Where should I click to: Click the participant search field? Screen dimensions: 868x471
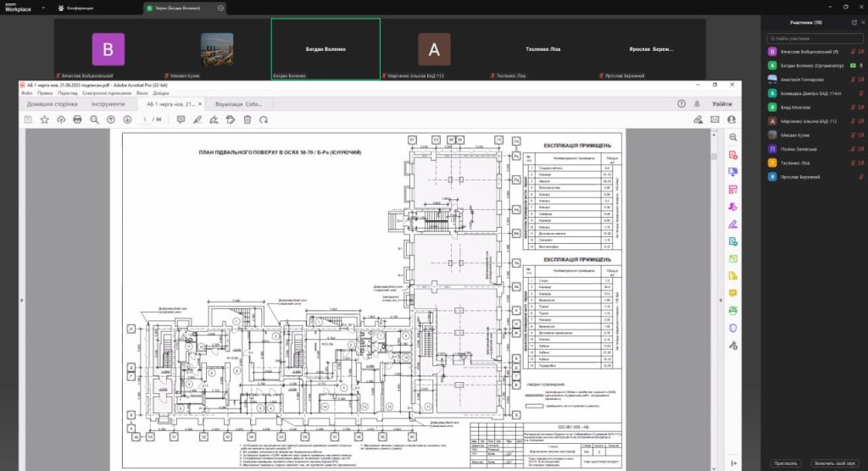pyautogui.click(x=814, y=38)
